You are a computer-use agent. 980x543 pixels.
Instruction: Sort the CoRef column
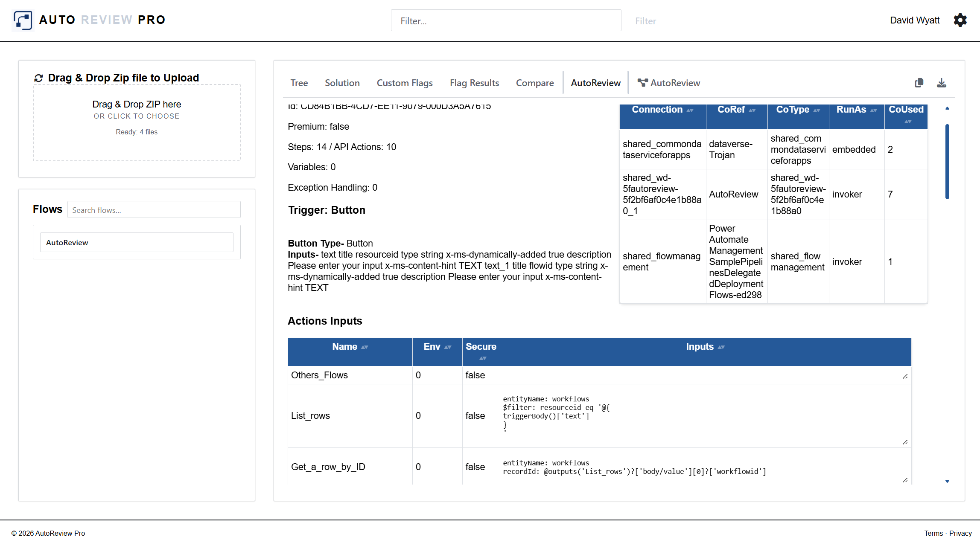(x=752, y=110)
